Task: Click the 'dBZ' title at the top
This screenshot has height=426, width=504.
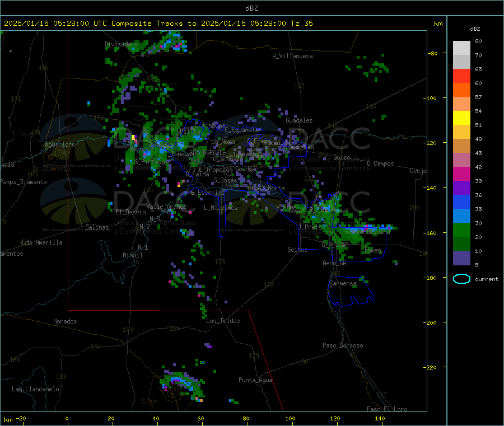Action: pos(251,8)
